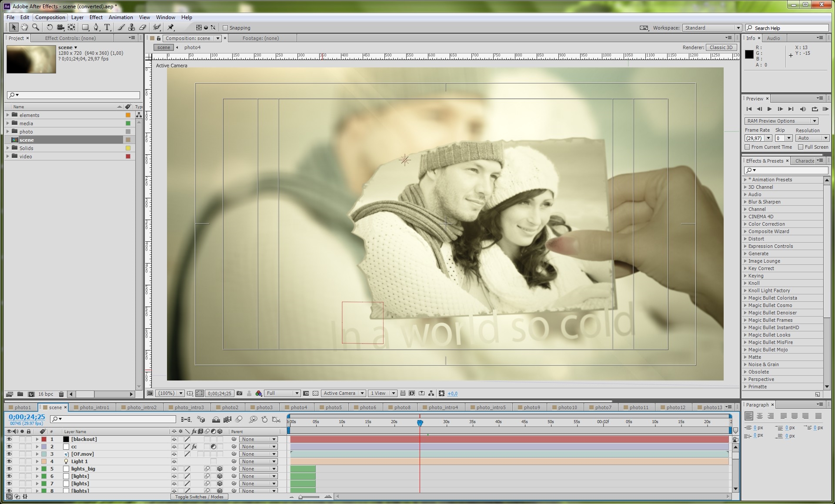Hide the [OF.mov] layer eye toggle
Viewport: 835px width, 504px height.
(9, 454)
